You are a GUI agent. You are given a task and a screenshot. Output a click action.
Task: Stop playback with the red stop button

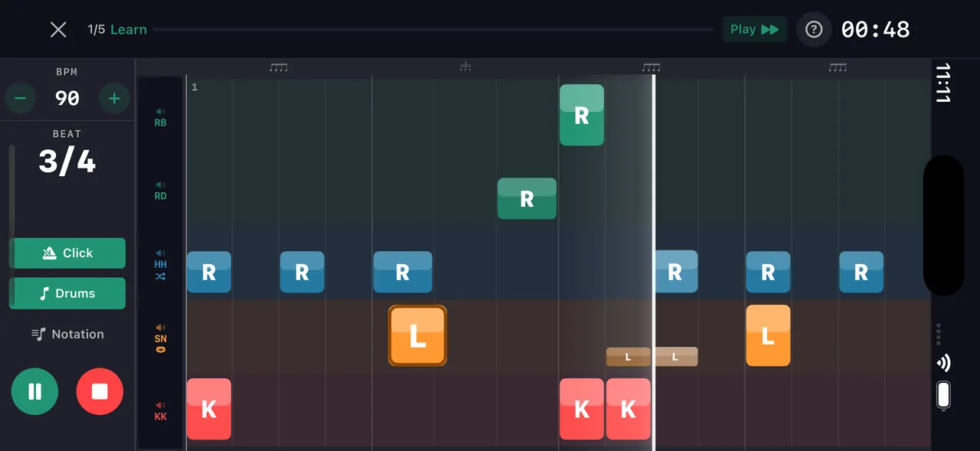pos(100,391)
